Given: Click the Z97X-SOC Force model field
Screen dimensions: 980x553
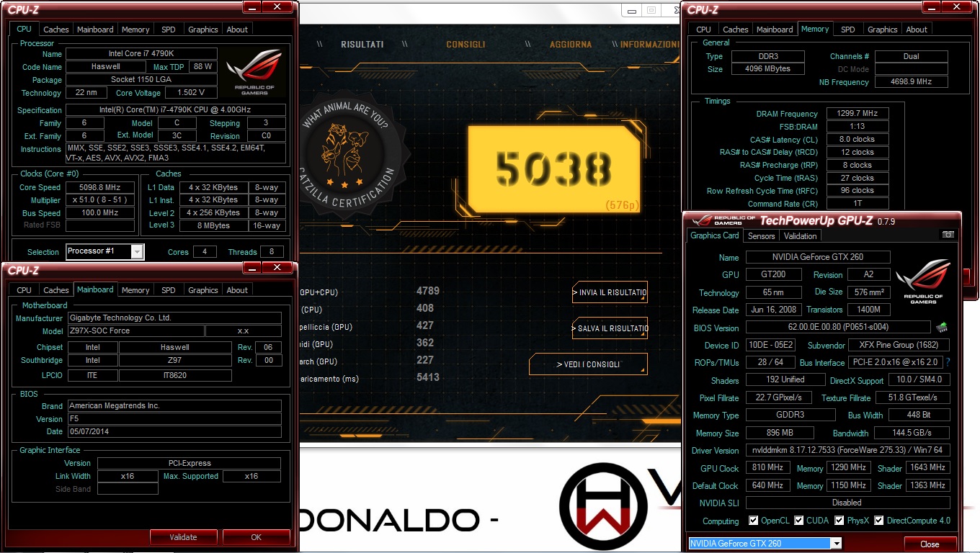Looking at the screenshot, I should (x=135, y=331).
